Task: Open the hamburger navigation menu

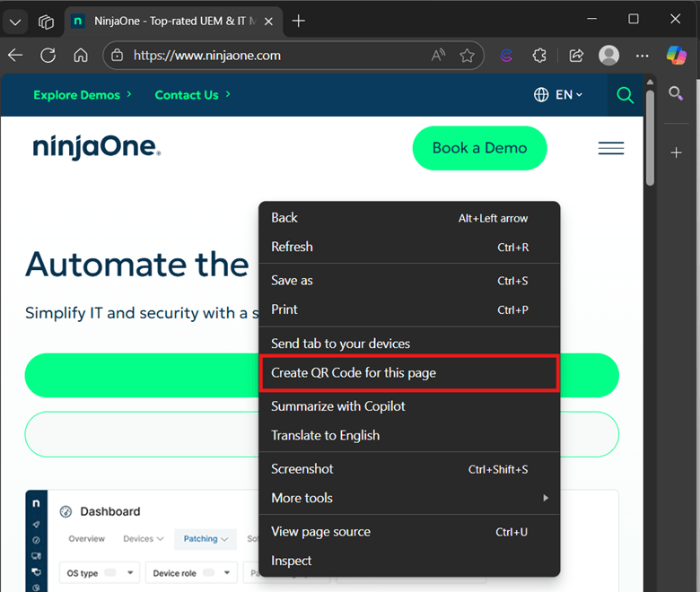Action: (x=611, y=148)
